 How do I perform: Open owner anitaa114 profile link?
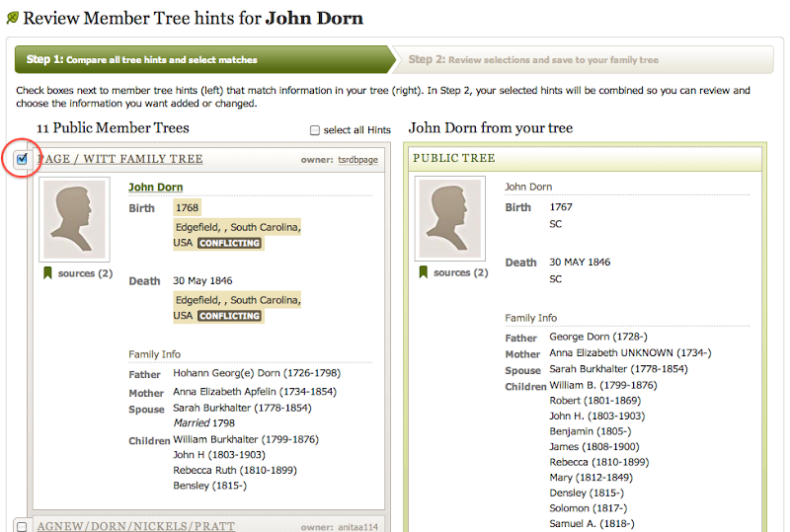tap(357, 527)
